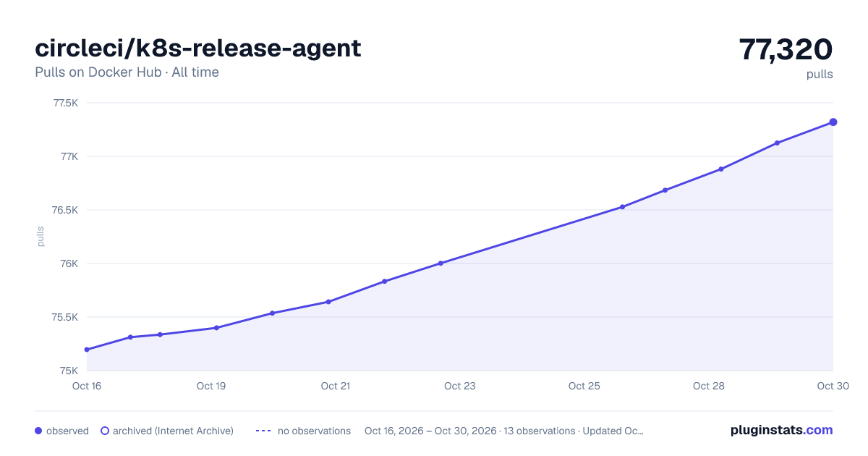Select the 'archived (Internet Archive)' legend label
Image resolution: width=868 pixels, height=456 pixels.
[x=173, y=431]
